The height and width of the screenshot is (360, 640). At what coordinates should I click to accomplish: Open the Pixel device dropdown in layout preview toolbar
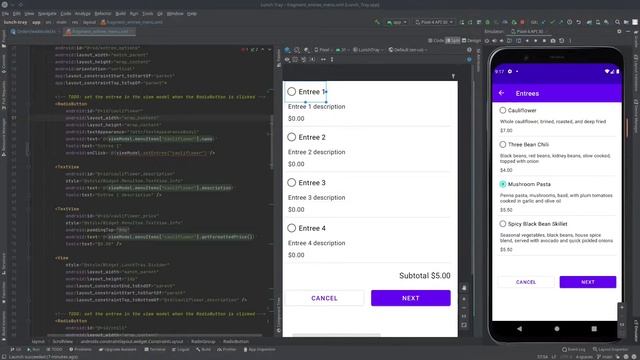pos(323,50)
